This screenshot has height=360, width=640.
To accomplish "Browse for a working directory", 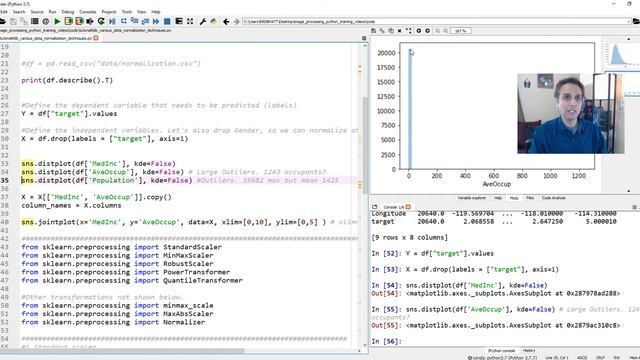I will click(x=636, y=21).
